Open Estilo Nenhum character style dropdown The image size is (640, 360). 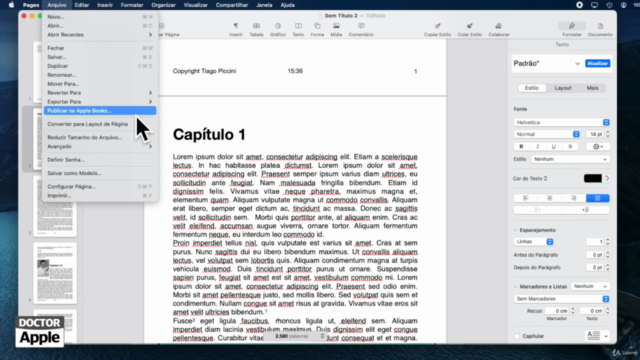(x=570, y=159)
